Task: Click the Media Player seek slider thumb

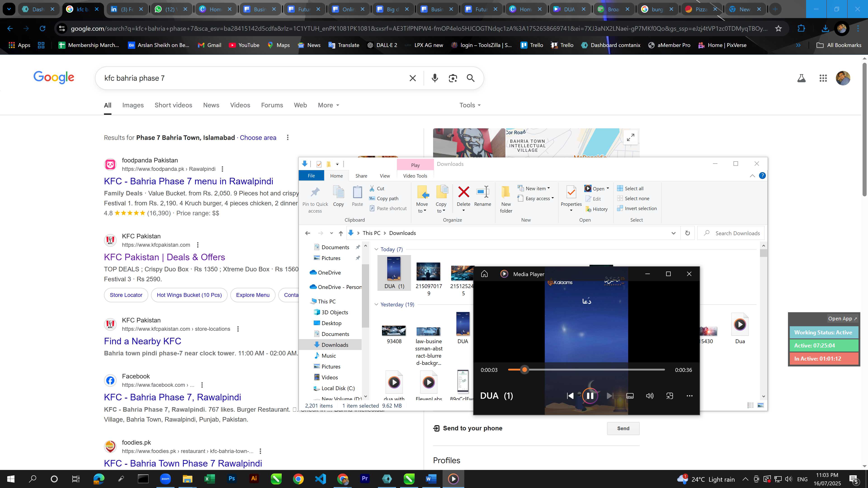Action: [x=524, y=370]
